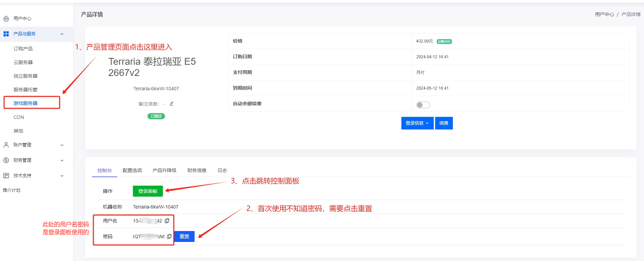
Task: Click the Products and Services grid icon
Action: coord(6,34)
